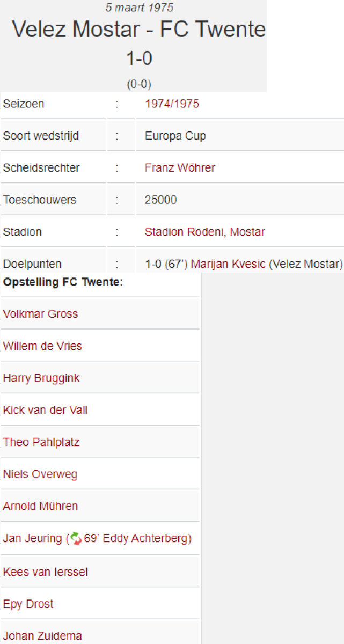This screenshot has width=344, height=644.
Task: Click the 25000 spectators value
Action: click(160, 200)
